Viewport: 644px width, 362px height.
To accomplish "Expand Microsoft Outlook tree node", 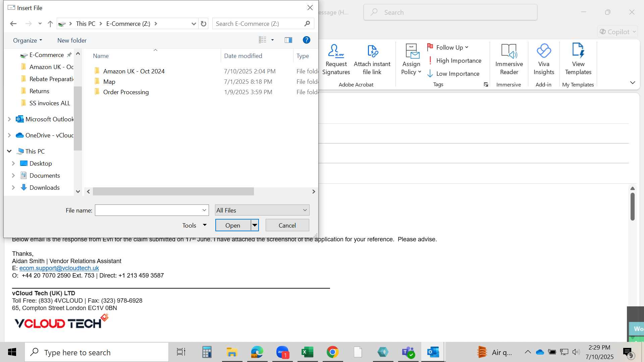I will pos(9,119).
